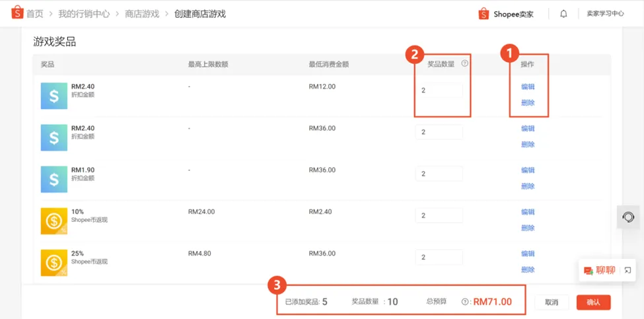Image resolution: width=644 pixels, height=319 pixels.
Task: Focus quantity field for 10% cashback prize
Action: pos(439,215)
